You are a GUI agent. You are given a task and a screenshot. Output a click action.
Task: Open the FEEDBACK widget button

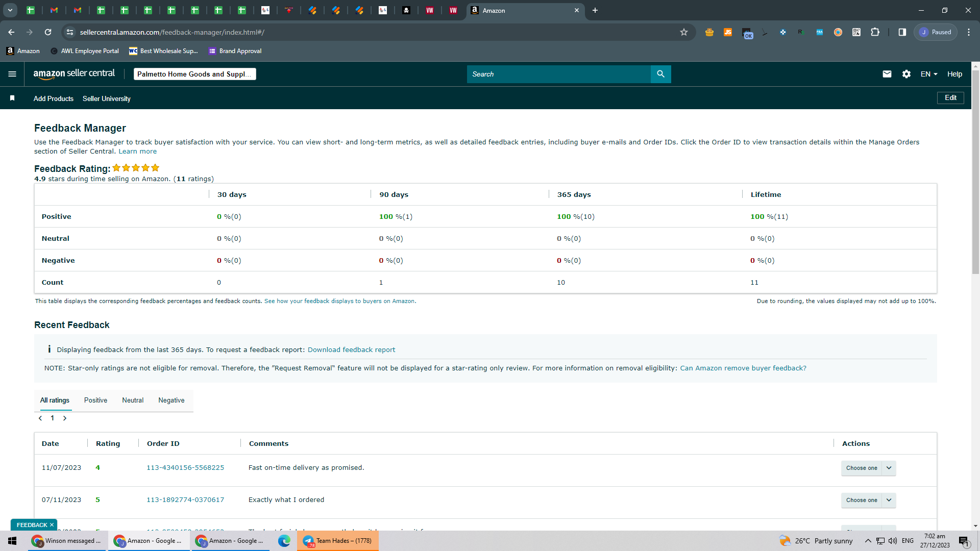[x=32, y=525]
